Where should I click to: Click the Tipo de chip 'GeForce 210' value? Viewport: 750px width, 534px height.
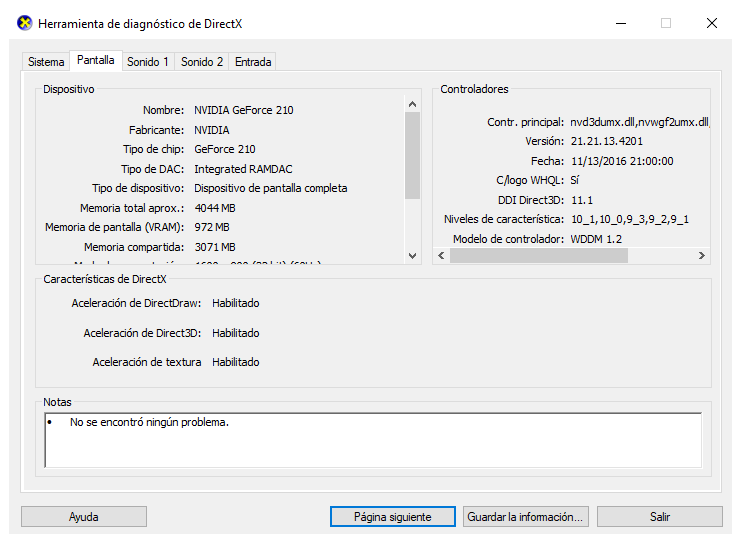(x=224, y=149)
